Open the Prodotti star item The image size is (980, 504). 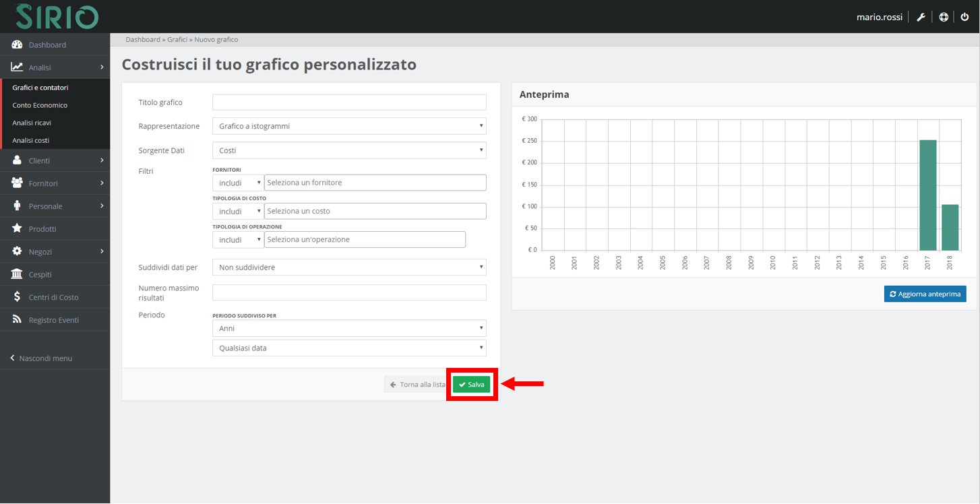point(42,229)
